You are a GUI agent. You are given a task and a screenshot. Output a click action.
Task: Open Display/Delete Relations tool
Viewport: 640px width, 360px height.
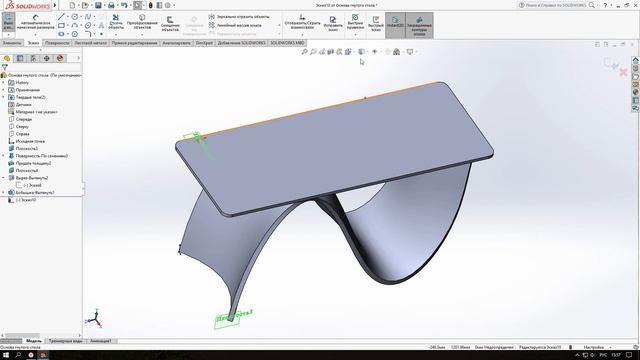click(x=302, y=21)
